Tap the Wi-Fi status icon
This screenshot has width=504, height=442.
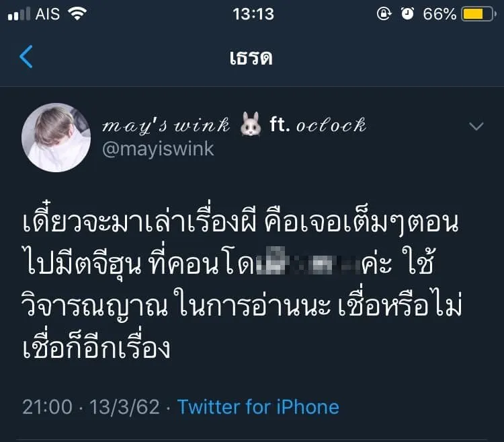click(77, 13)
